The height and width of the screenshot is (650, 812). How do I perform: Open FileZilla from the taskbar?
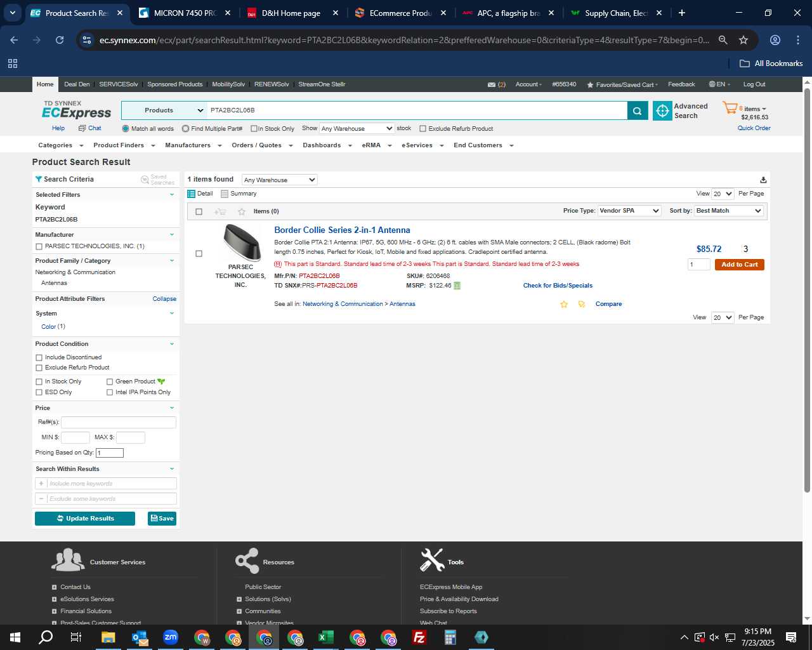tap(419, 637)
